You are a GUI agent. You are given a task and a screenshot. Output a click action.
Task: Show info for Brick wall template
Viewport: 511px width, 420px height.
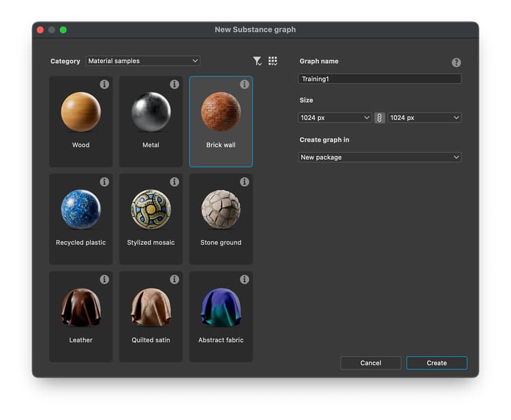point(245,85)
